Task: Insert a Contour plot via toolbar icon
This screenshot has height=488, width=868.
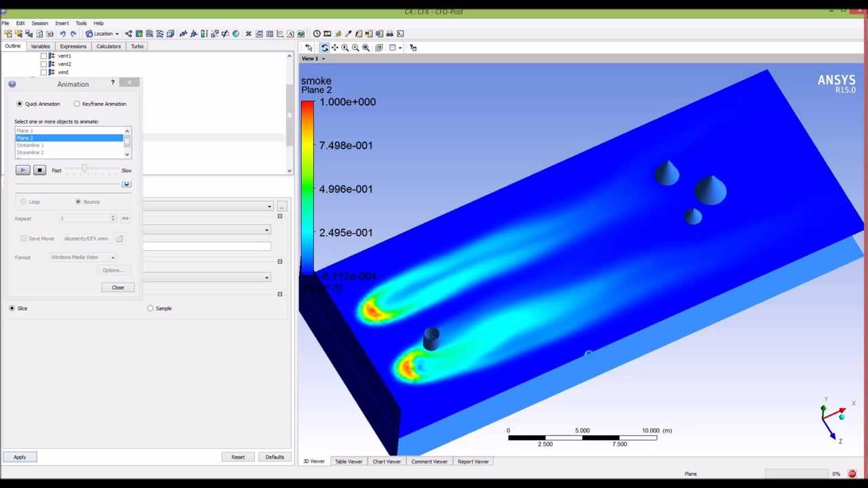Action: 139,33
